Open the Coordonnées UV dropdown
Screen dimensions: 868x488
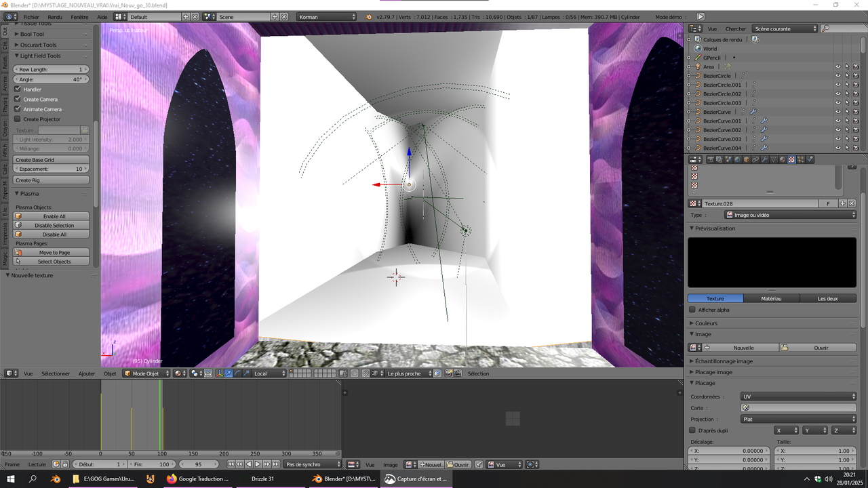pos(799,396)
